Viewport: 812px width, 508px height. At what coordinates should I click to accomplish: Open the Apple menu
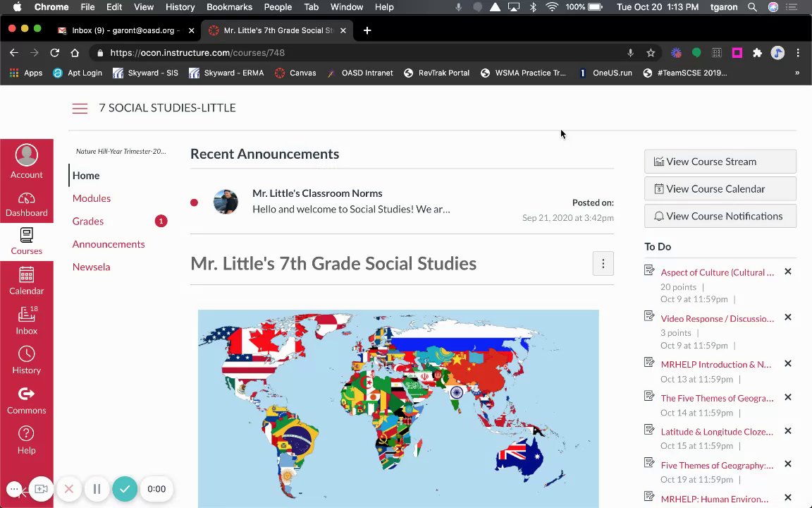pos(17,7)
